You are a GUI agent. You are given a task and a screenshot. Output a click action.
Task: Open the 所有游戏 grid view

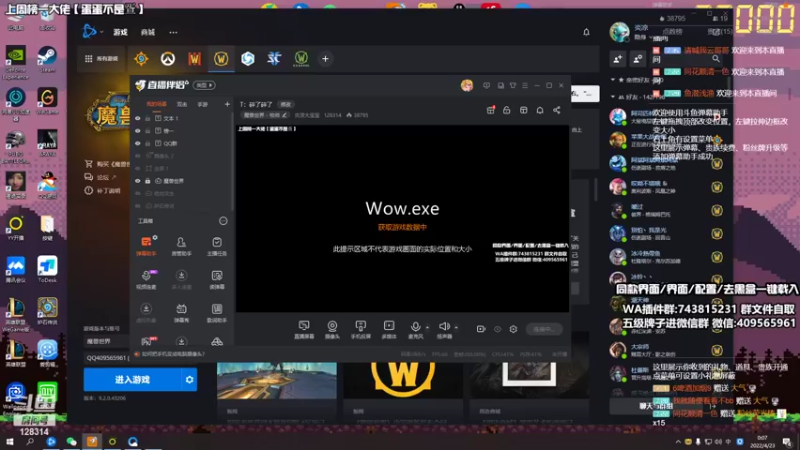pos(101,59)
